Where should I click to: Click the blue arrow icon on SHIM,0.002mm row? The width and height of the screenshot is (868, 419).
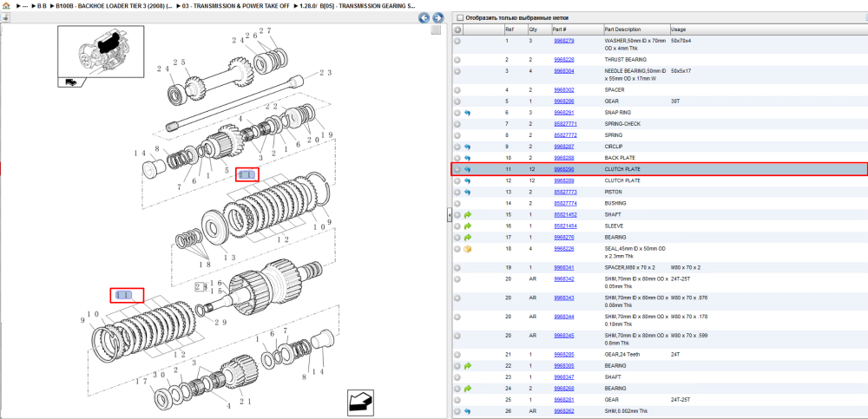(467, 411)
